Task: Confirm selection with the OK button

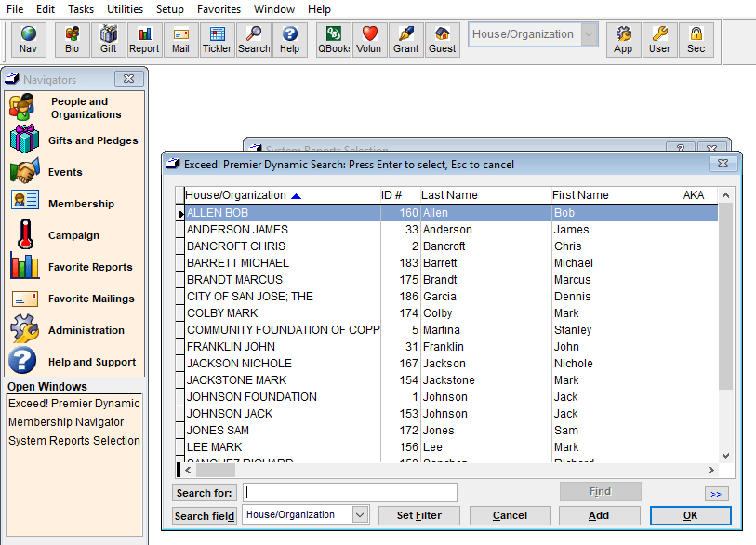Action: (690, 514)
